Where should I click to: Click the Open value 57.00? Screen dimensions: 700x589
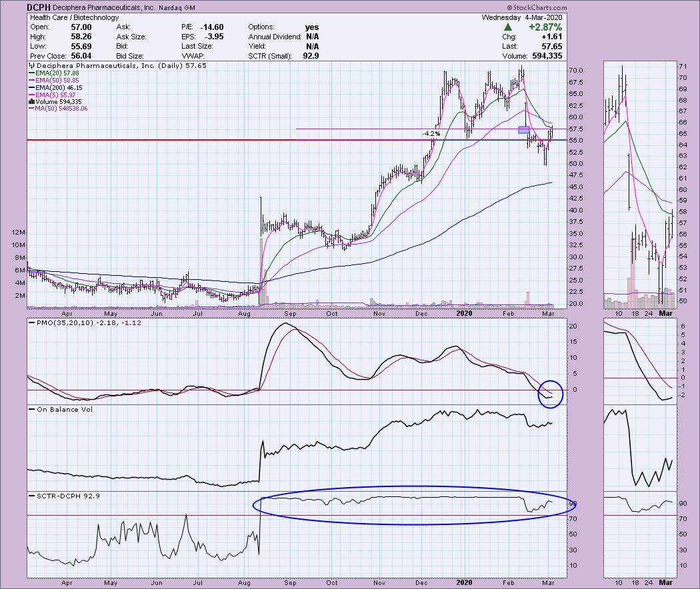81,27
